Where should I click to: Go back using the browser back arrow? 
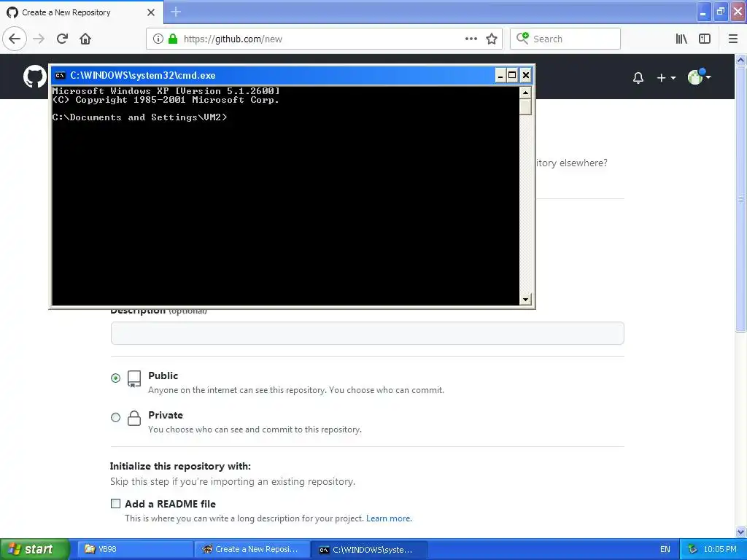coord(15,39)
